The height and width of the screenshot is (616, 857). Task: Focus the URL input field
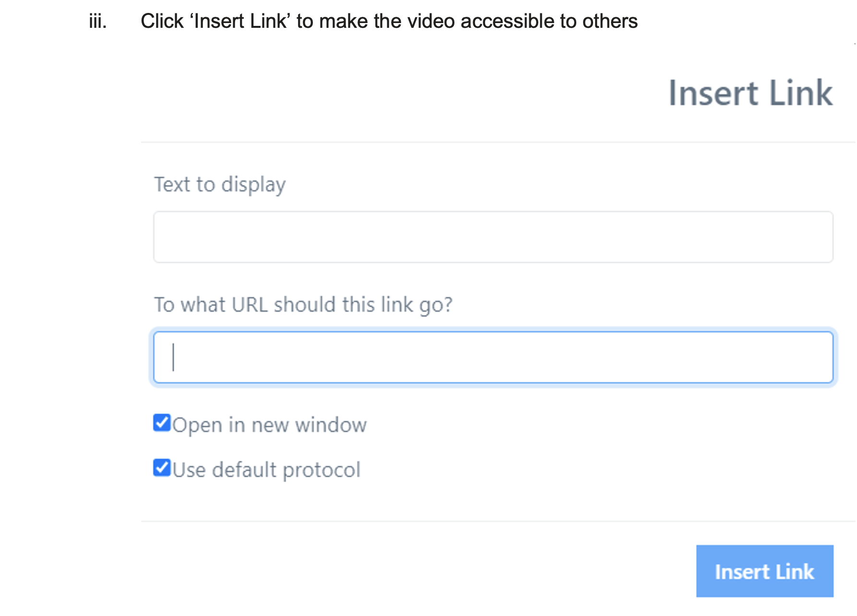click(493, 357)
